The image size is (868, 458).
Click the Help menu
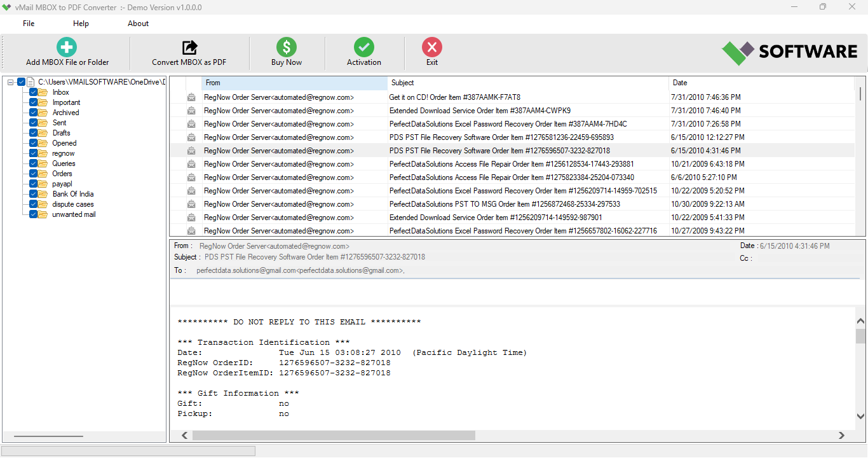coord(81,23)
